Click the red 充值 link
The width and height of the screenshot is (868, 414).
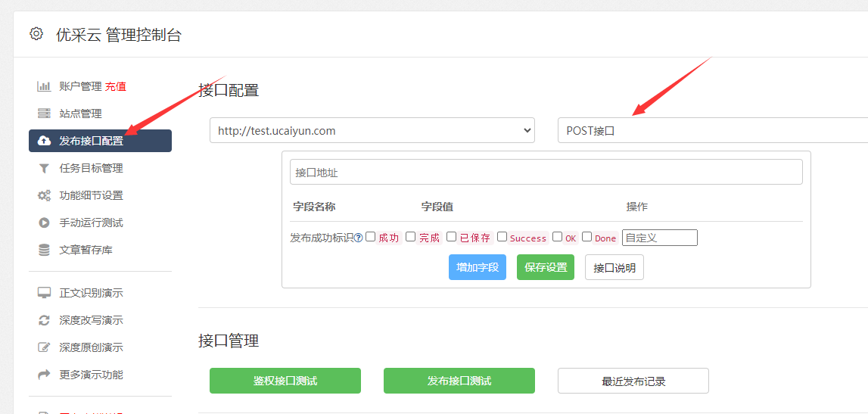(x=116, y=86)
